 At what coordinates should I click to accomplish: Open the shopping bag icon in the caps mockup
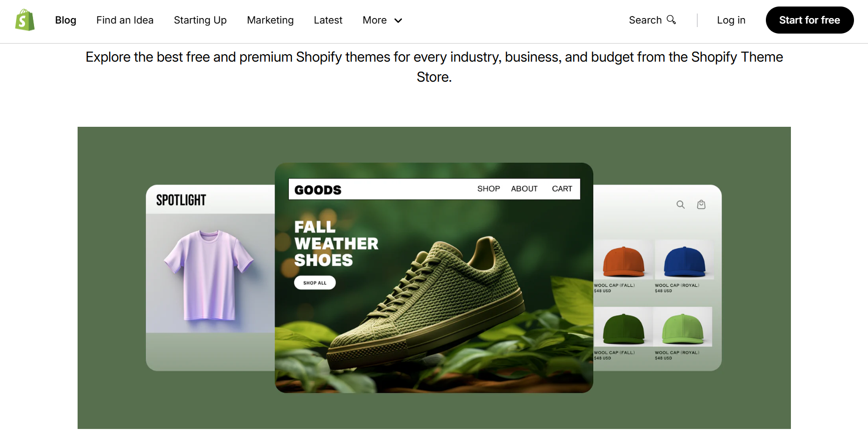click(701, 204)
